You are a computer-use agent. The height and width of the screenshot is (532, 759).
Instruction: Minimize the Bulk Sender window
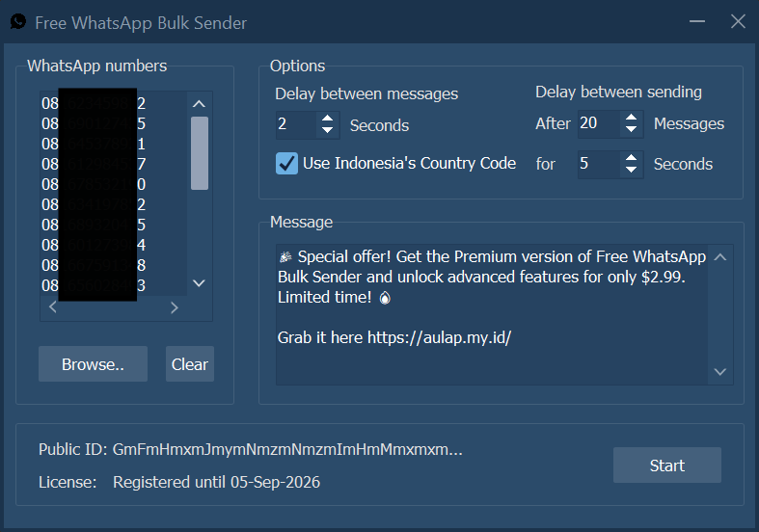coord(695,21)
